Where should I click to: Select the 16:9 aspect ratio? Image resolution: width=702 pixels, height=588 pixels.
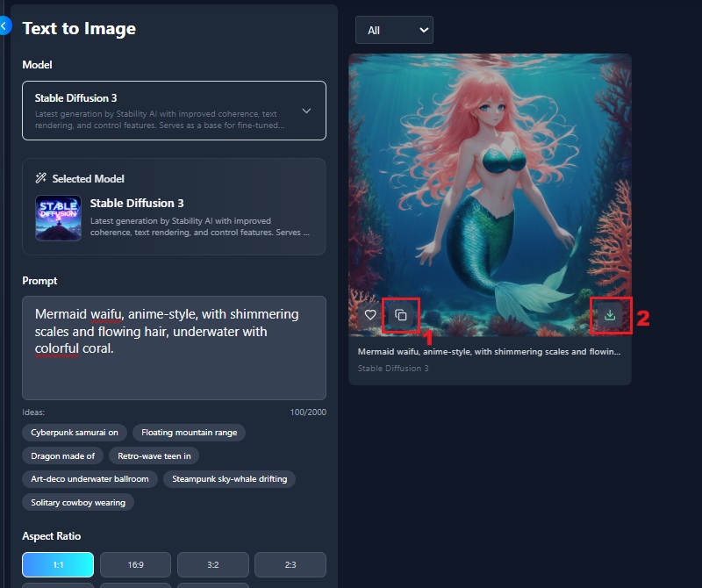pos(135,564)
